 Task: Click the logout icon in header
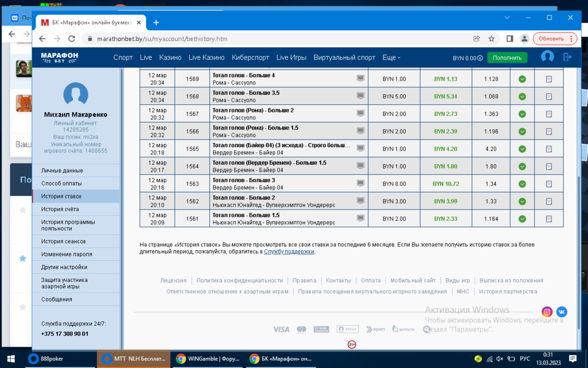567,57
